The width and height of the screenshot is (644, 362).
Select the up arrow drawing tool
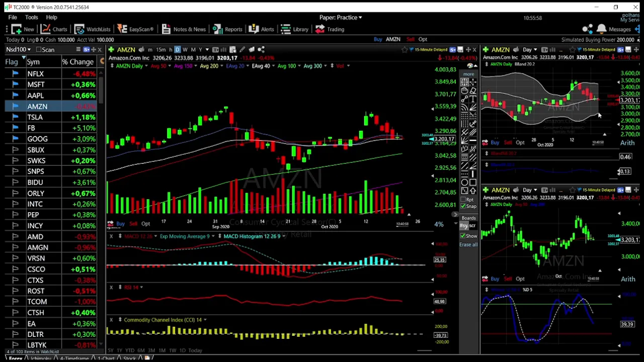pyautogui.click(x=473, y=191)
